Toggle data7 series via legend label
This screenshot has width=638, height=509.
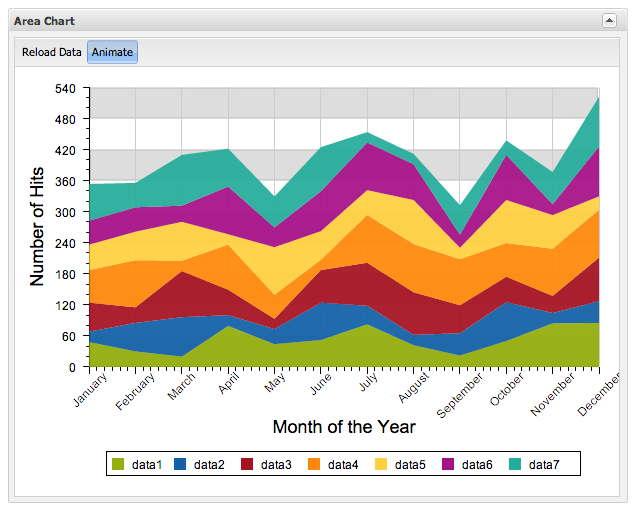(544, 464)
